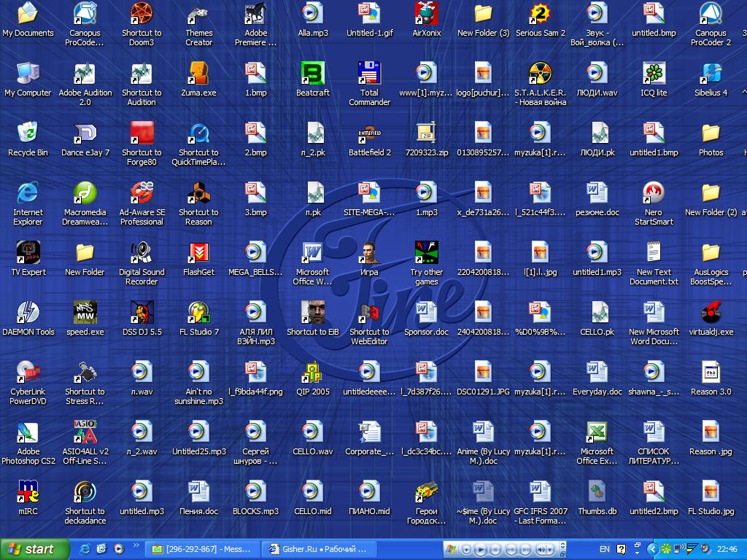The height and width of the screenshot is (560, 747).
Task: Select the S.T.A.L.K.E.R. game icon
Action: [540, 74]
